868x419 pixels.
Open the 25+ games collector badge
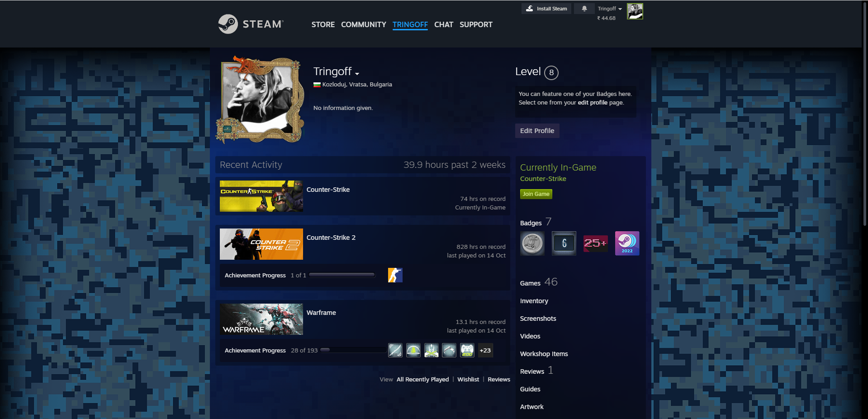pyautogui.click(x=595, y=243)
